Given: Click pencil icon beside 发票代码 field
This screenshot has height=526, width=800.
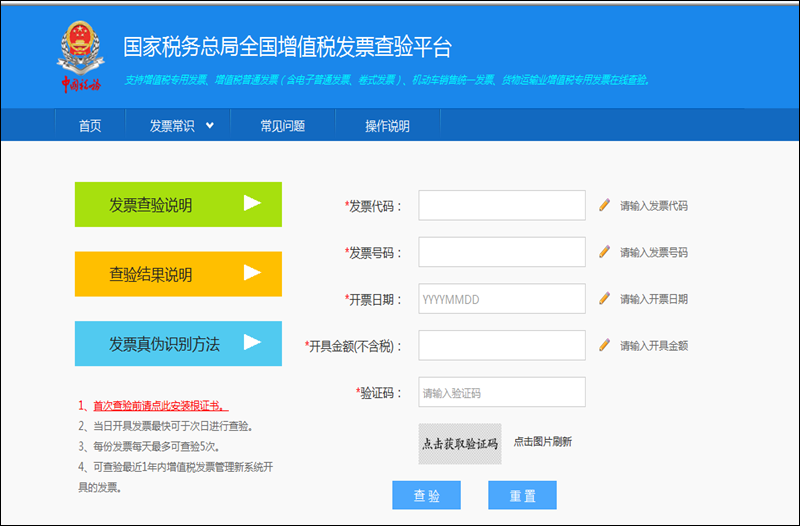Looking at the screenshot, I should [x=604, y=205].
